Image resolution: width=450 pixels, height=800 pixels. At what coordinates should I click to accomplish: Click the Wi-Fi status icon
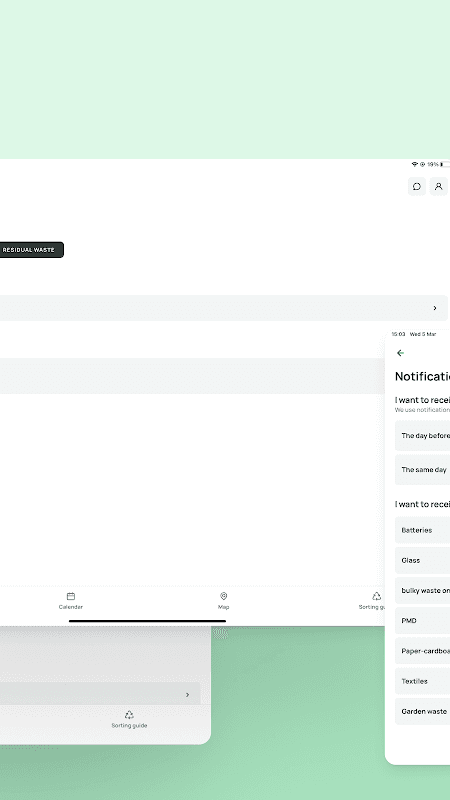tap(415, 164)
